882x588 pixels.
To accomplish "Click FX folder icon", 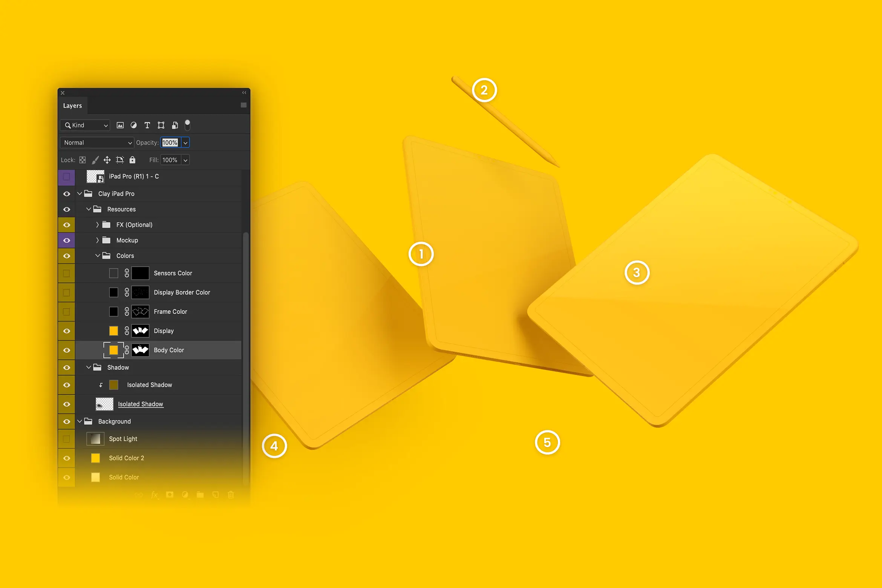I will pyautogui.click(x=107, y=225).
